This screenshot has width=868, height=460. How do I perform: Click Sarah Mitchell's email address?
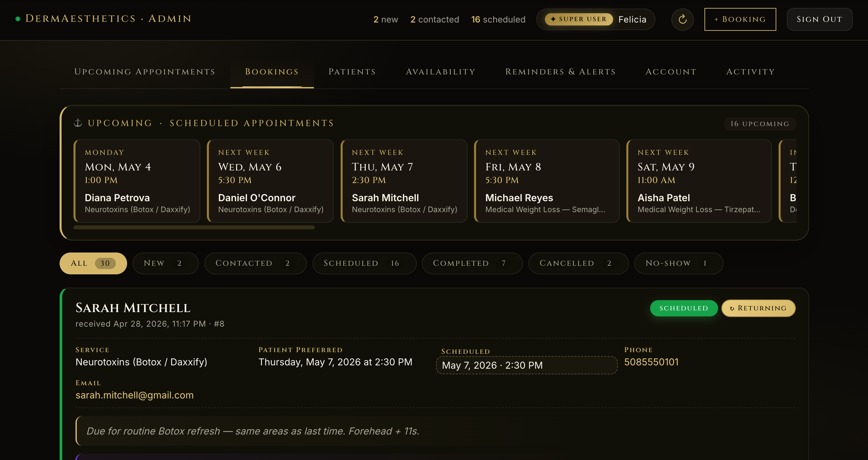pos(134,395)
